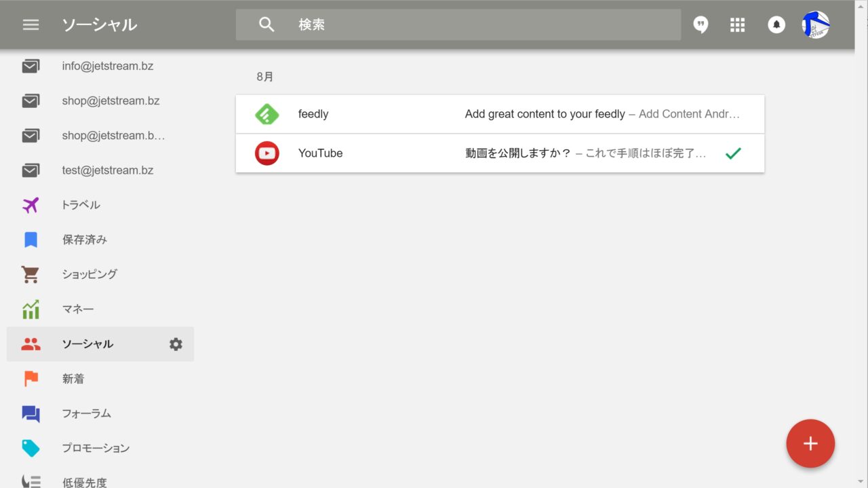Click in the 検索 search field

tap(475, 25)
